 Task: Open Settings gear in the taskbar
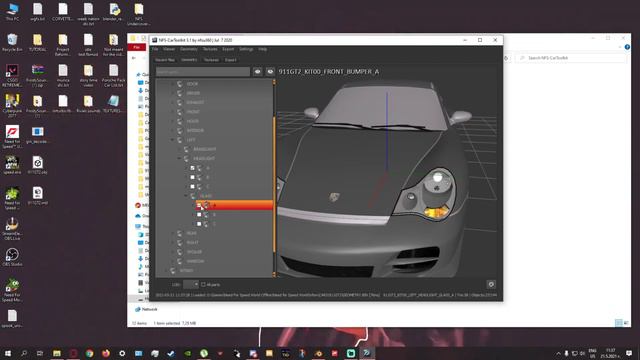coord(122,353)
